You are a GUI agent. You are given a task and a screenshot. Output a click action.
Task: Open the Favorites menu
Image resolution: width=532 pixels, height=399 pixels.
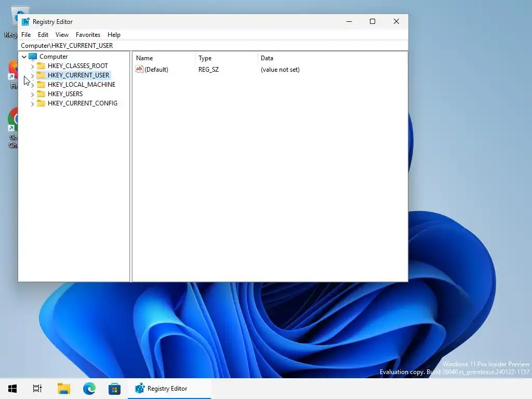tap(88, 35)
